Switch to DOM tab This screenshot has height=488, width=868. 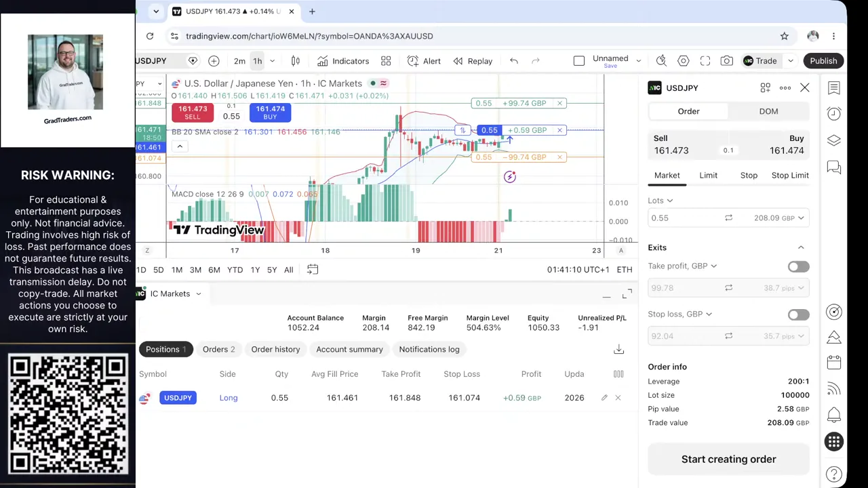pos(768,111)
